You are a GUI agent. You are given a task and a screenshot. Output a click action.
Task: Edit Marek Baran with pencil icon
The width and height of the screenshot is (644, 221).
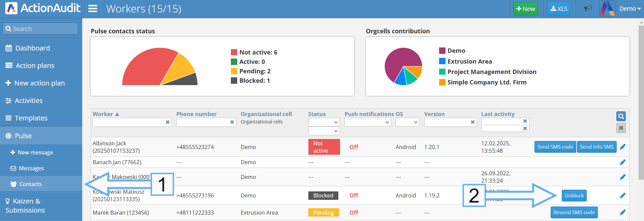tap(623, 212)
